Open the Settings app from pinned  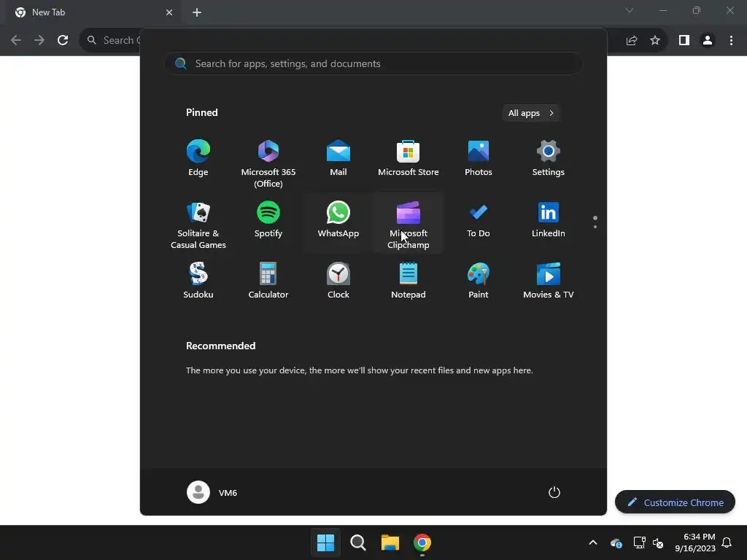(549, 158)
